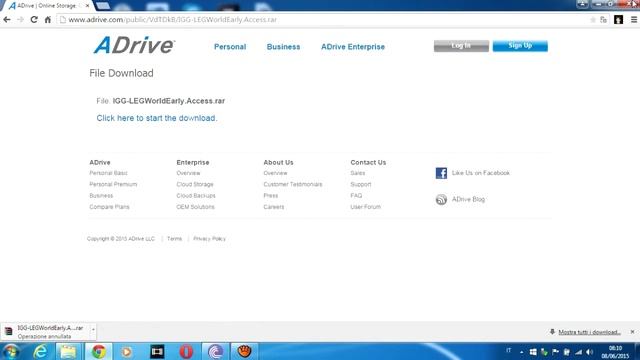Open the ADrive Enterprise menu item
The image size is (640, 360).
[x=353, y=47]
